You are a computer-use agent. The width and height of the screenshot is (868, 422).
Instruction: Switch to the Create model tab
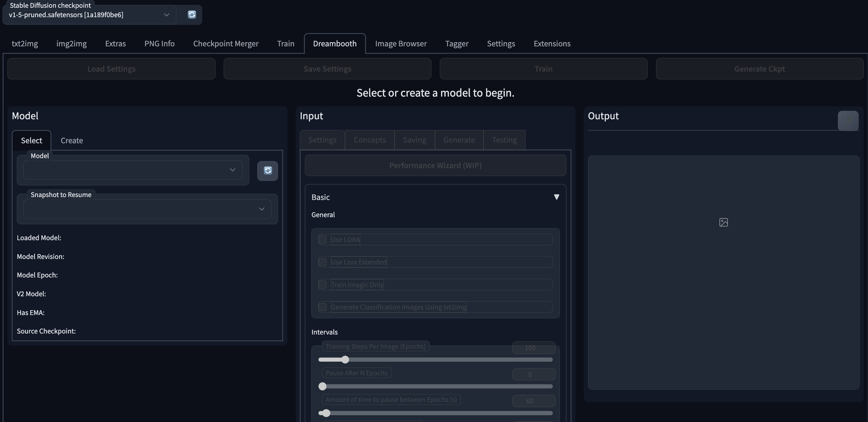click(x=72, y=140)
